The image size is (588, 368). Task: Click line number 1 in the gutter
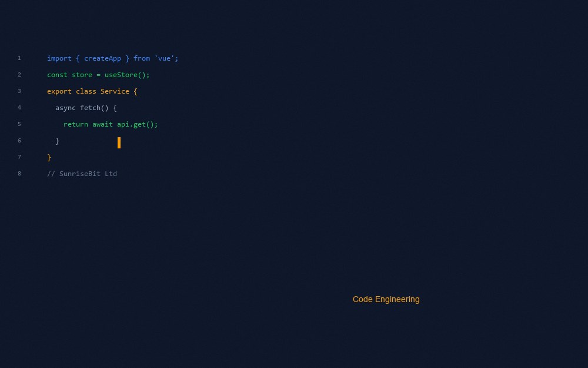click(x=19, y=58)
